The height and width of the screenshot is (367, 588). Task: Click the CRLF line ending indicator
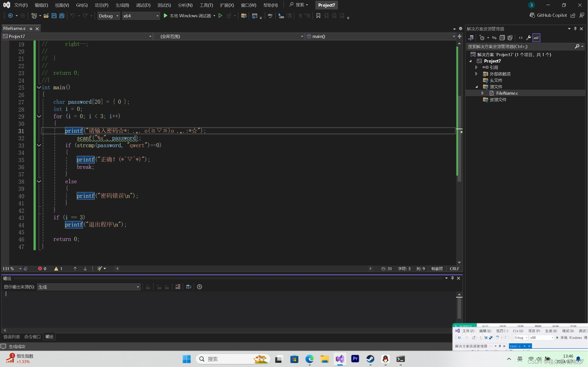(x=454, y=269)
